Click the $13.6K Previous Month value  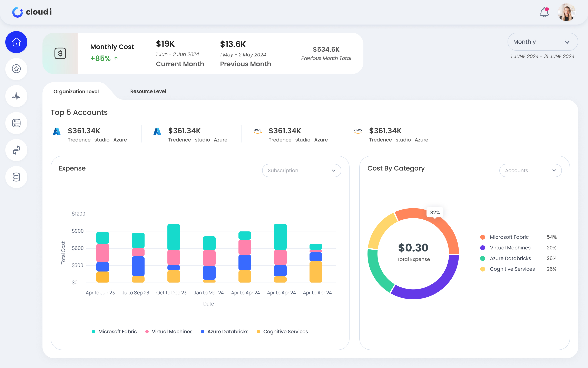click(233, 44)
